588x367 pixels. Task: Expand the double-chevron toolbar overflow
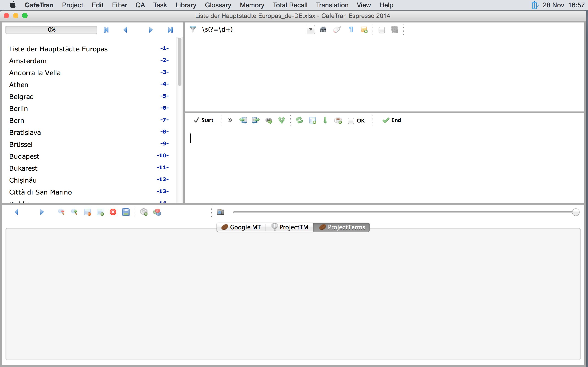pos(230,120)
